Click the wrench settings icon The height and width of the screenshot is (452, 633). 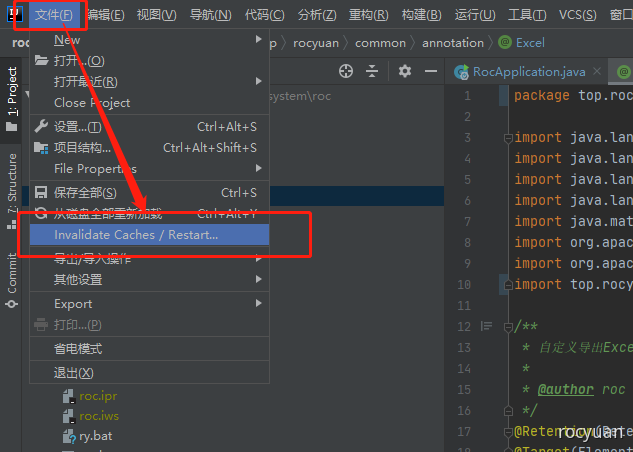[x=41, y=126]
